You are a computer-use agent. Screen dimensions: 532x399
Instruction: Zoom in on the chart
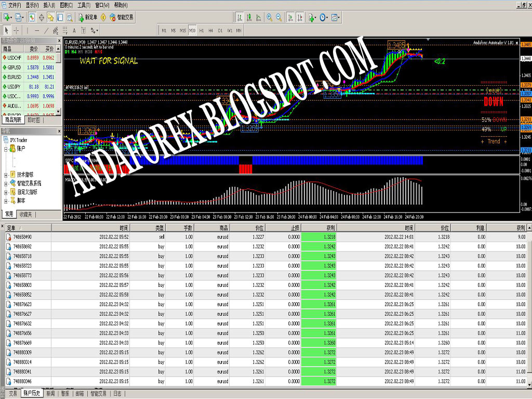[270, 17]
